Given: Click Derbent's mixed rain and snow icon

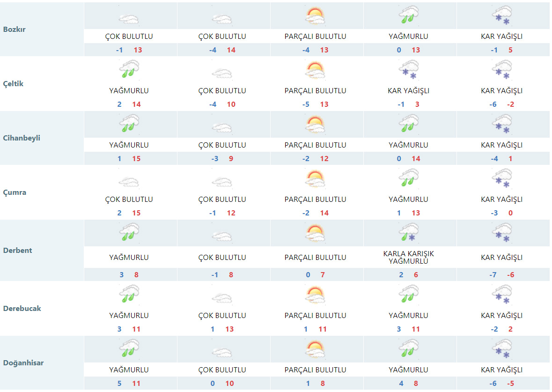Looking at the screenshot, I should pos(409,233).
